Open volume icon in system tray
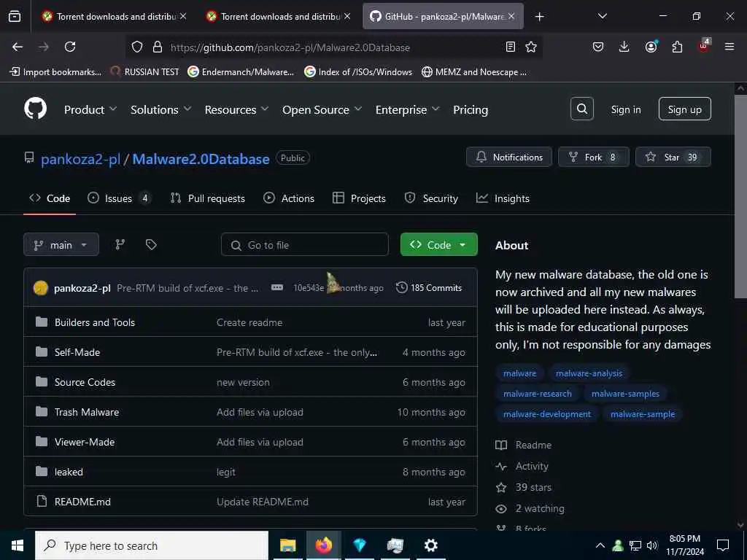Viewport: 747px width, 560px height. tap(652, 545)
